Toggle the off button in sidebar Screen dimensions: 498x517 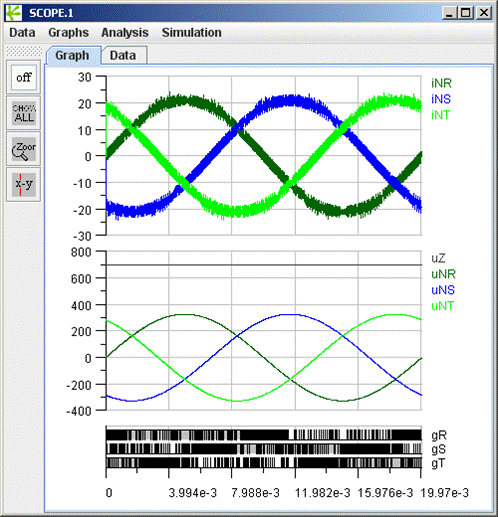tap(24, 78)
